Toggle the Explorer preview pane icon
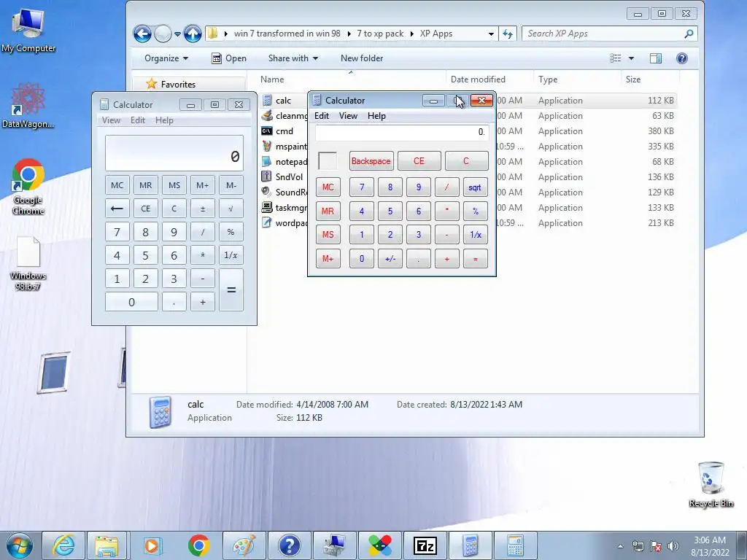This screenshot has height=560, width=747. pos(656,58)
